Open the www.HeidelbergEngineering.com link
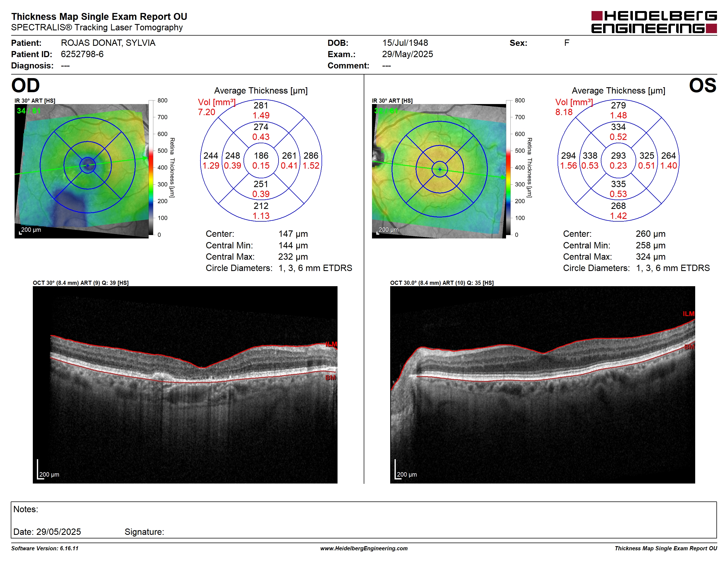Image resolution: width=728 pixels, height=563 pixels. [x=364, y=548]
